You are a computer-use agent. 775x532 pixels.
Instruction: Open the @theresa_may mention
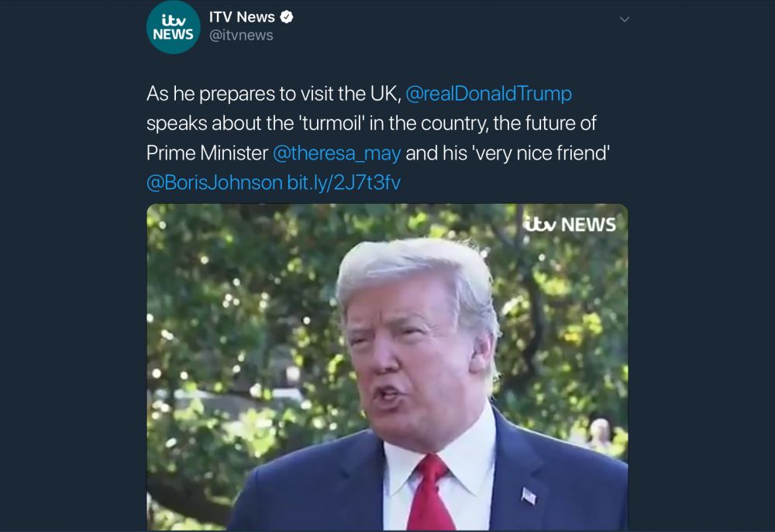click(x=337, y=153)
